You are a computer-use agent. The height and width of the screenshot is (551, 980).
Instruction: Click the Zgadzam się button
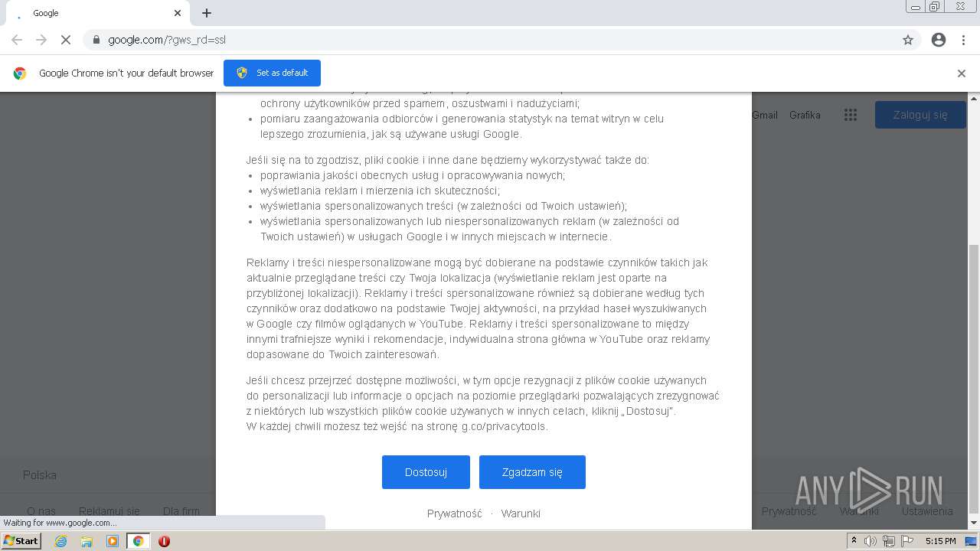click(x=532, y=472)
